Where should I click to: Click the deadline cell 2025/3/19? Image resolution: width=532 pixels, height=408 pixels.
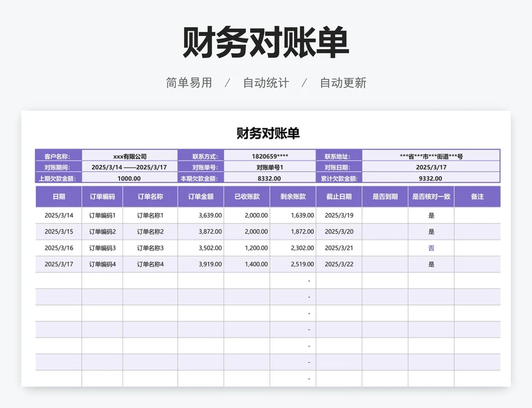click(x=339, y=216)
